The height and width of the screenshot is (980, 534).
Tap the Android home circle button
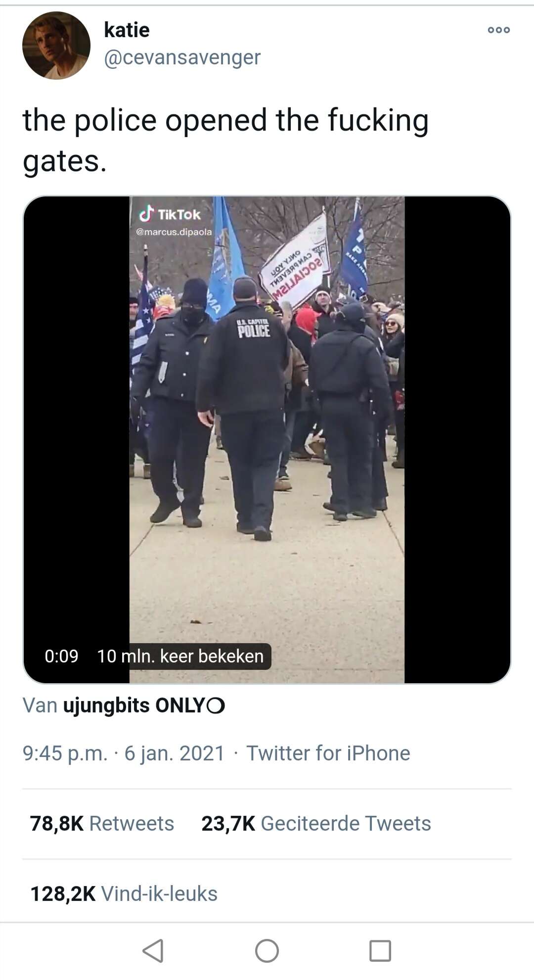[267, 950]
